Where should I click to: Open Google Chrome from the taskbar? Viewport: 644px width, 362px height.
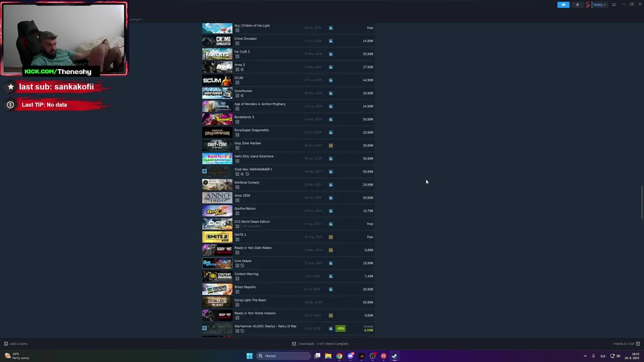click(x=339, y=356)
